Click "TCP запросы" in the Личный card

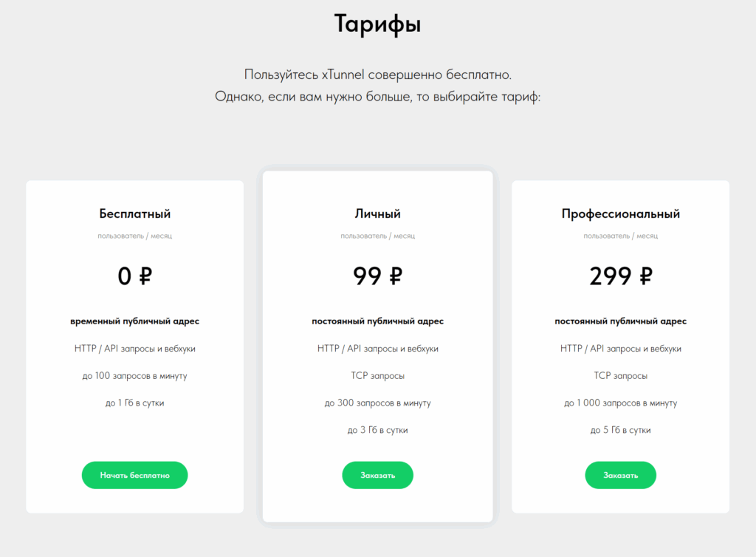[377, 376]
